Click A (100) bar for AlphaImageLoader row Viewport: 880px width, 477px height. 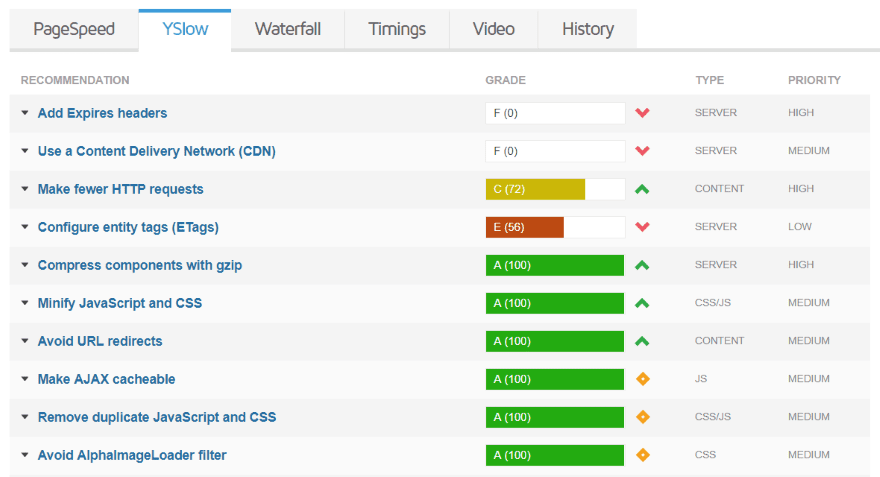click(555, 455)
